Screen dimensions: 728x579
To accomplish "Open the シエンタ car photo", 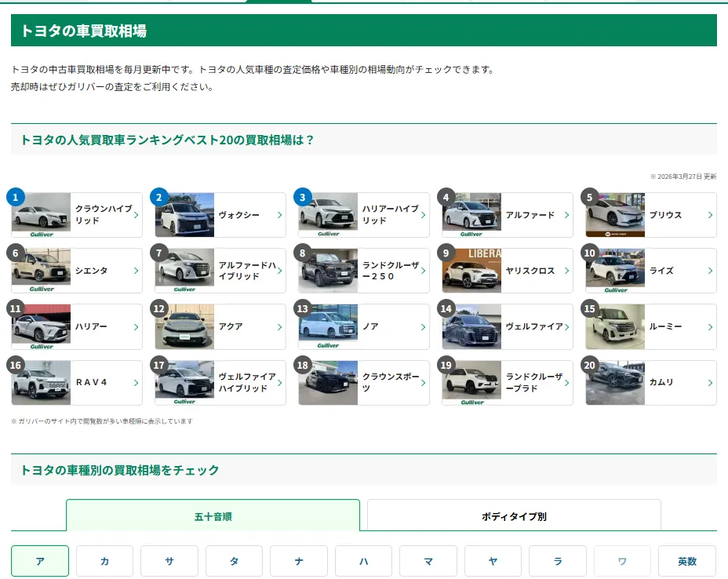I will [41, 271].
